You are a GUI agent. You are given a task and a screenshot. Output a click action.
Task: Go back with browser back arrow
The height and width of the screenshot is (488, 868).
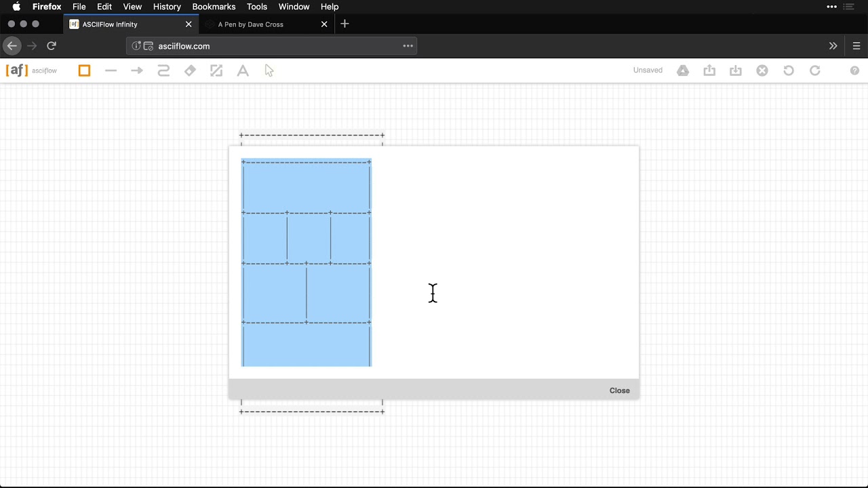(12, 46)
